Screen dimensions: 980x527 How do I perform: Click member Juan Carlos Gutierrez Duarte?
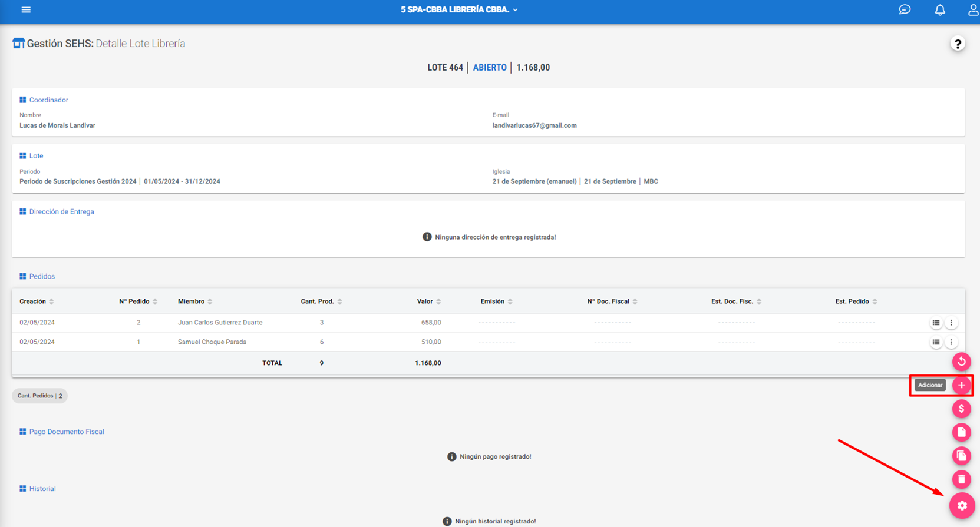click(220, 323)
